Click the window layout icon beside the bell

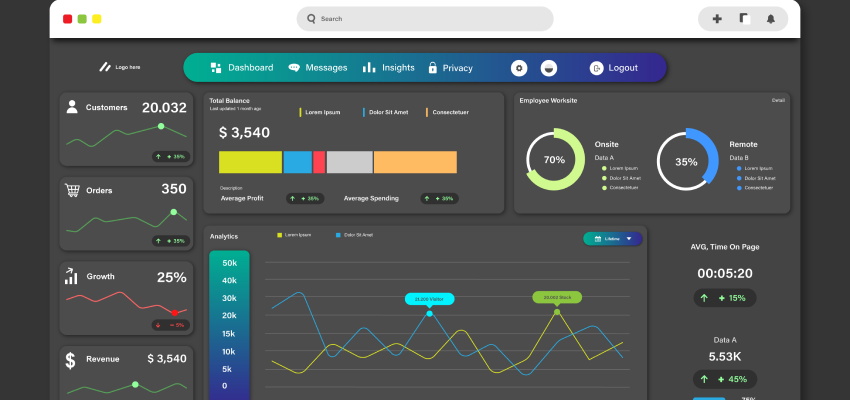[x=744, y=19]
